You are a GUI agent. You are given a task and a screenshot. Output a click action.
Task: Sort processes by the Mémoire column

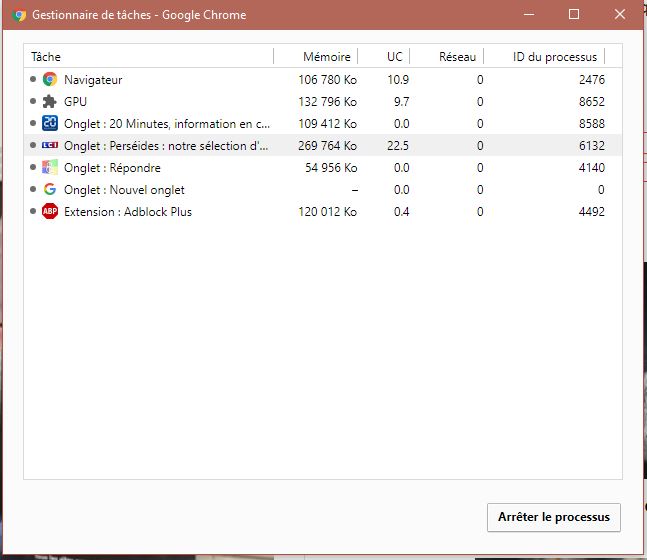(327, 57)
